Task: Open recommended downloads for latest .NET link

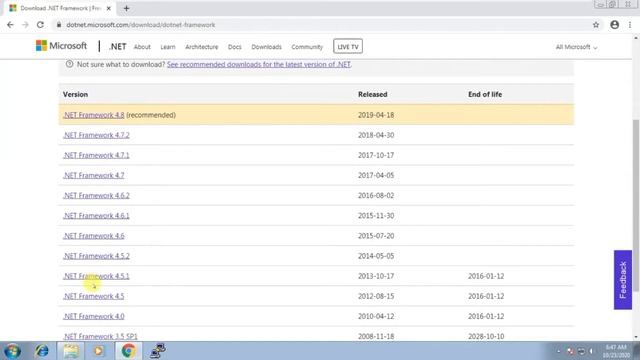Action: pos(259,64)
